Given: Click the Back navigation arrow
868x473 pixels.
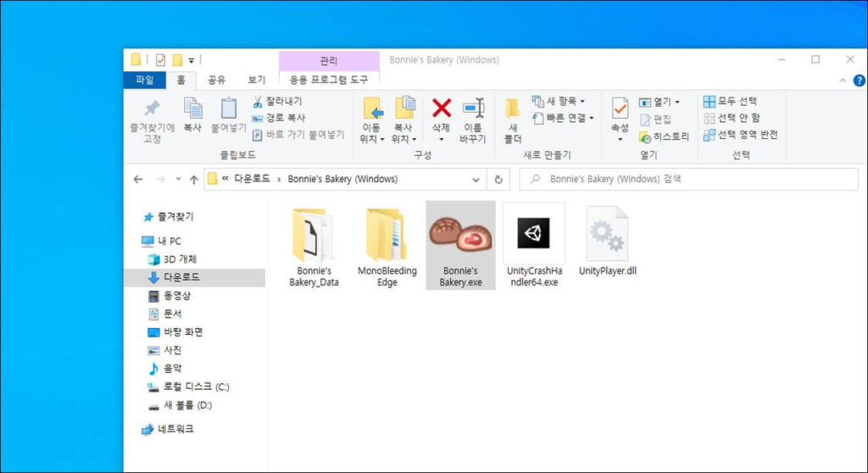Looking at the screenshot, I should [x=138, y=180].
